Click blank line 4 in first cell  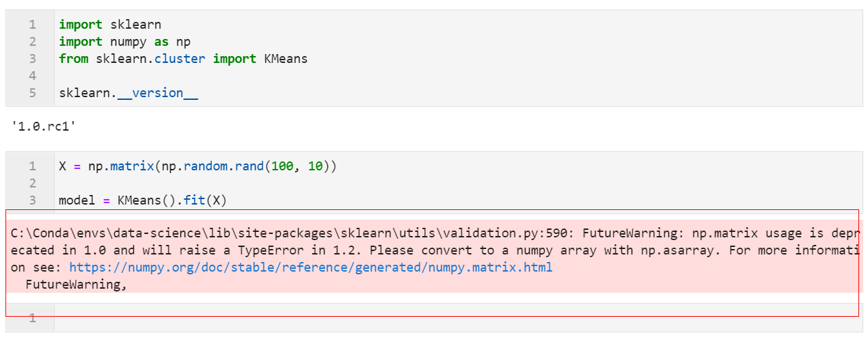pyautogui.click(x=458, y=76)
